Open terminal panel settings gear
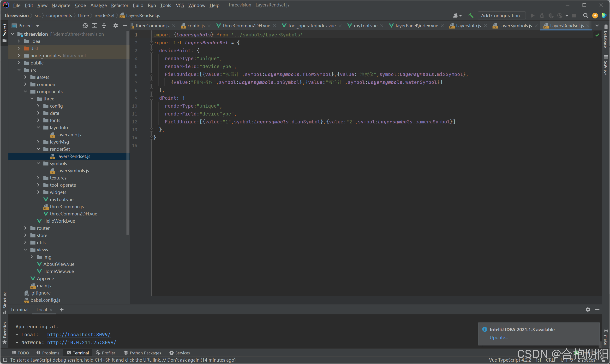 (588, 310)
